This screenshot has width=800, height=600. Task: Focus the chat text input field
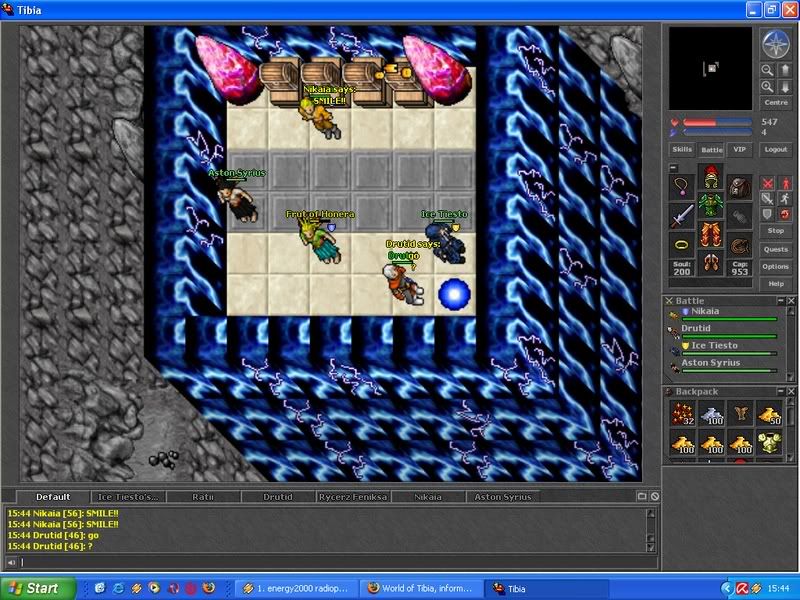(x=338, y=562)
